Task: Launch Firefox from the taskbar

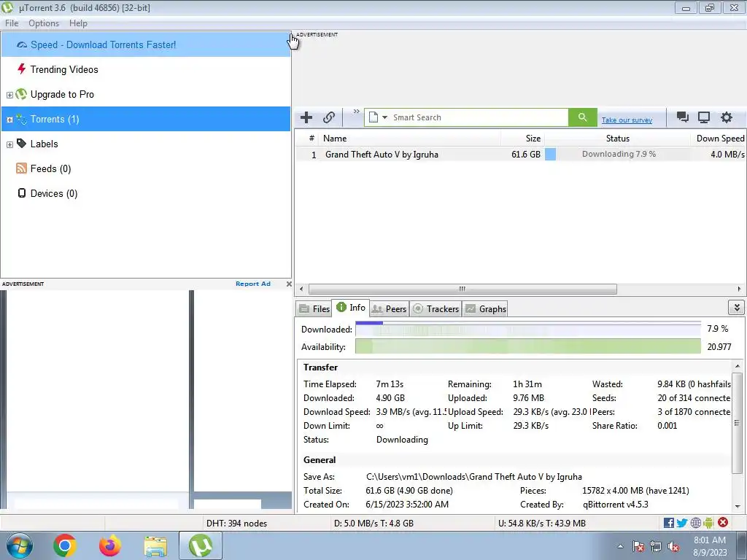Action: pos(110,545)
